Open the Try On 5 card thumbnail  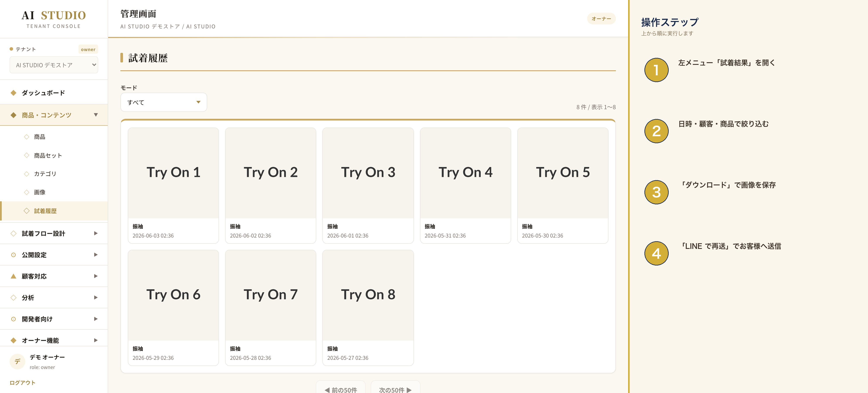click(563, 173)
